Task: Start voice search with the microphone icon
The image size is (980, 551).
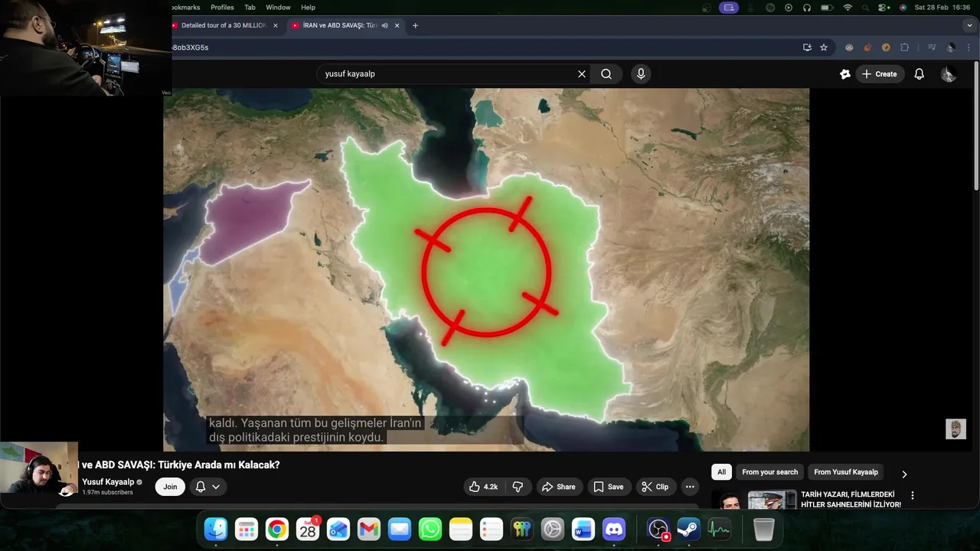Action: pos(641,74)
